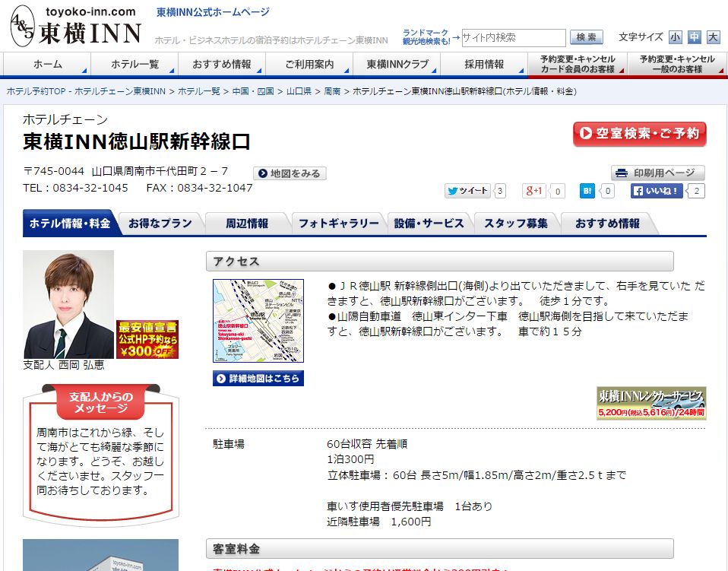Click the hotel title 東横INN徳山駅新幹線口

tap(137, 141)
